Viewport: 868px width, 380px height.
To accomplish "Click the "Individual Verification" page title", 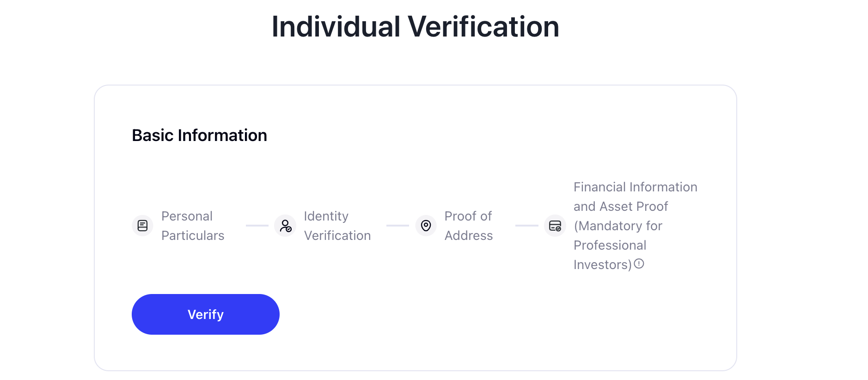I will (415, 26).
